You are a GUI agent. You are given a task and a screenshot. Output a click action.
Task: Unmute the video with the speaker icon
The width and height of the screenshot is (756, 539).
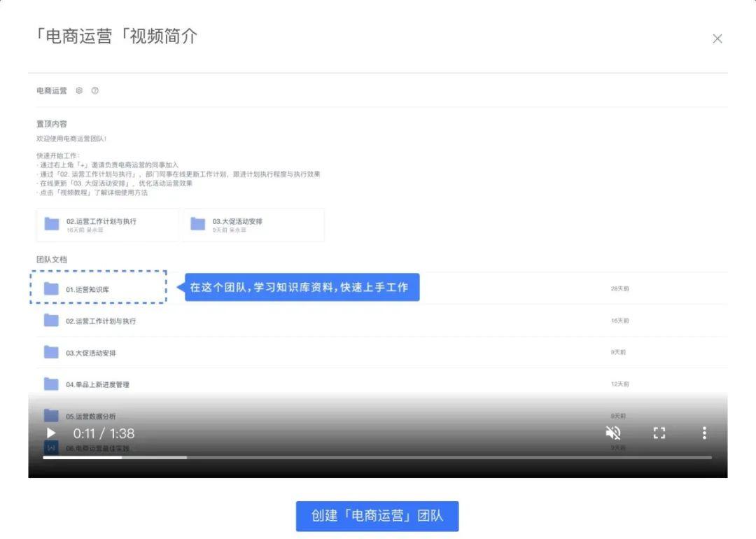(x=612, y=433)
